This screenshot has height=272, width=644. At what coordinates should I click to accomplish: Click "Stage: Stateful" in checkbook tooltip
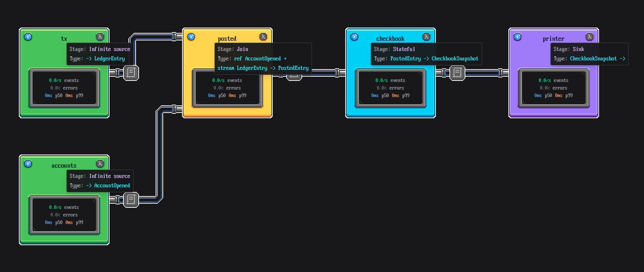click(394, 49)
